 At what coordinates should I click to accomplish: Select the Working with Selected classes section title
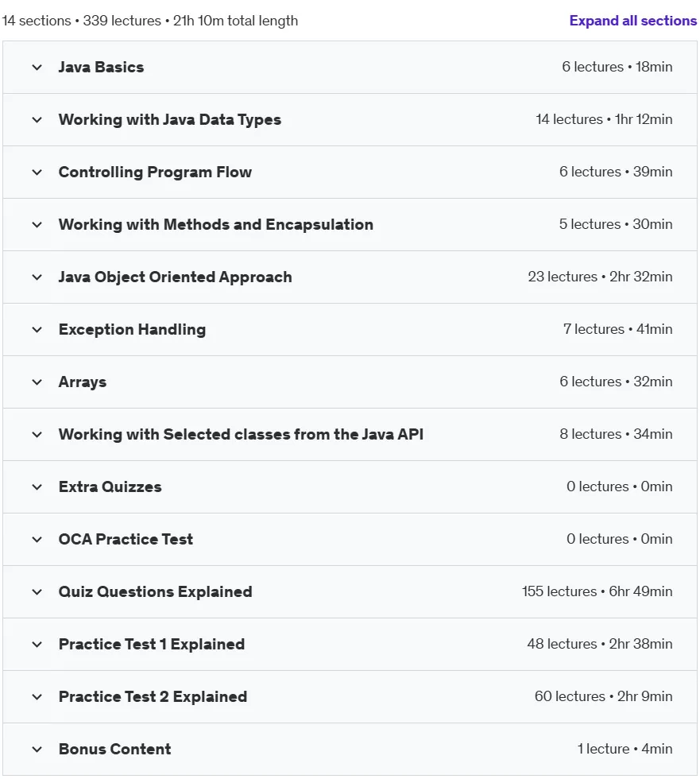[x=241, y=434]
